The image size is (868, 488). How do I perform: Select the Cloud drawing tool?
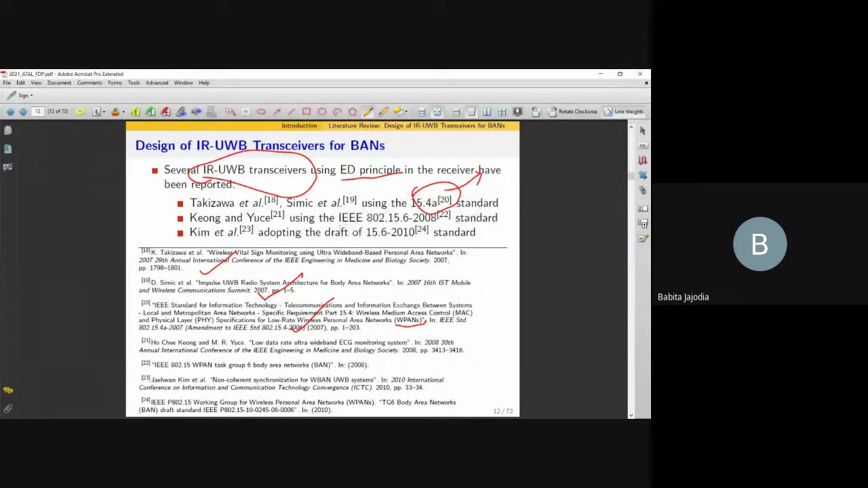(x=260, y=112)
